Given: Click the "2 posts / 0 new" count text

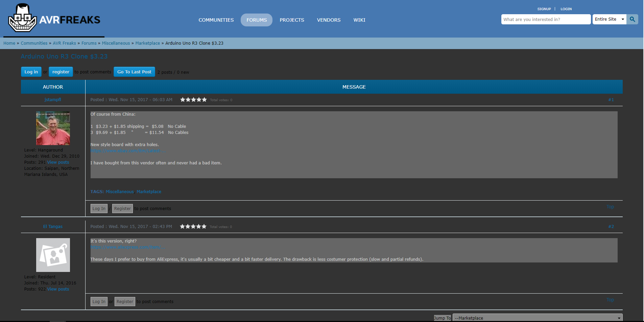Looking at the screenshot, I should pyautogui.click(x=173, y=72).
